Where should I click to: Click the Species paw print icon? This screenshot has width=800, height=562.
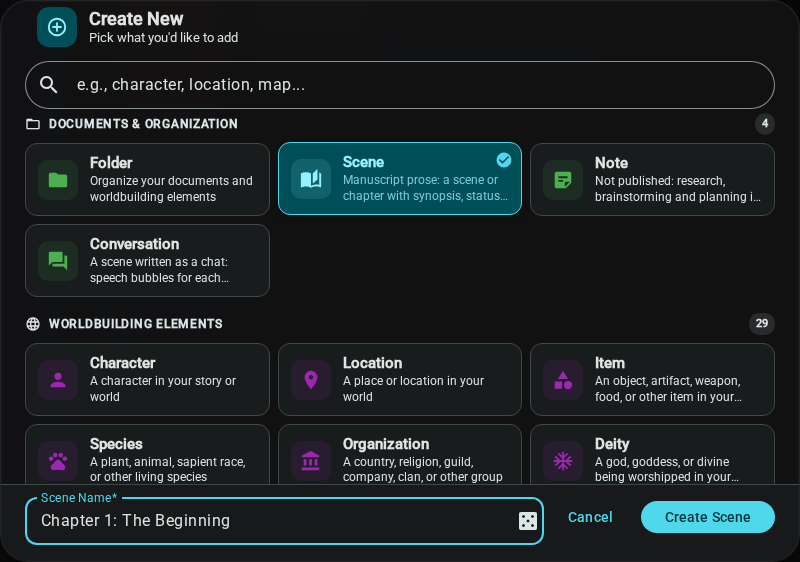[58, 461]
